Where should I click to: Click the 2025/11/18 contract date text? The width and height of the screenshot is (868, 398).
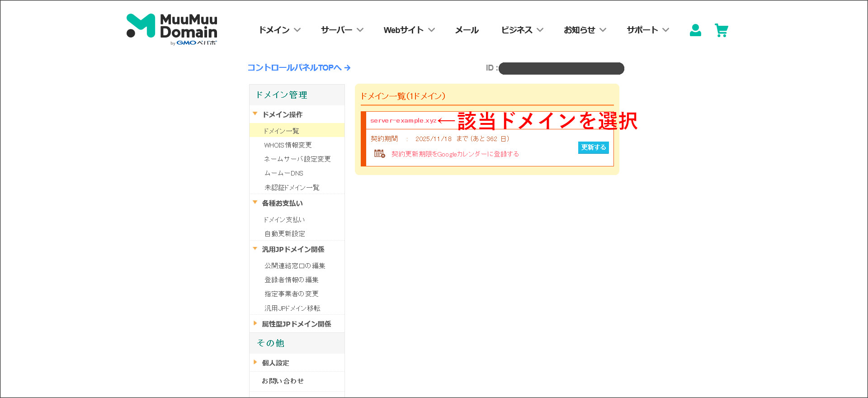(x=433, y=139)
